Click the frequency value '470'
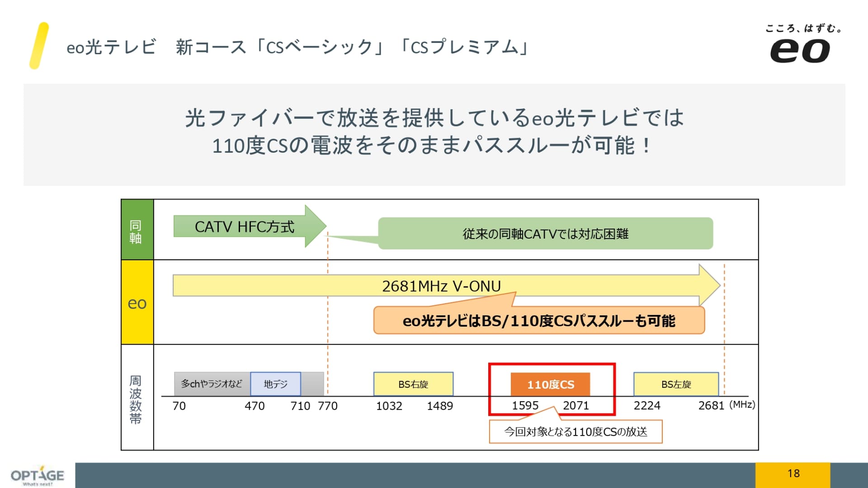Screen dimensions: 868x488 255,406
